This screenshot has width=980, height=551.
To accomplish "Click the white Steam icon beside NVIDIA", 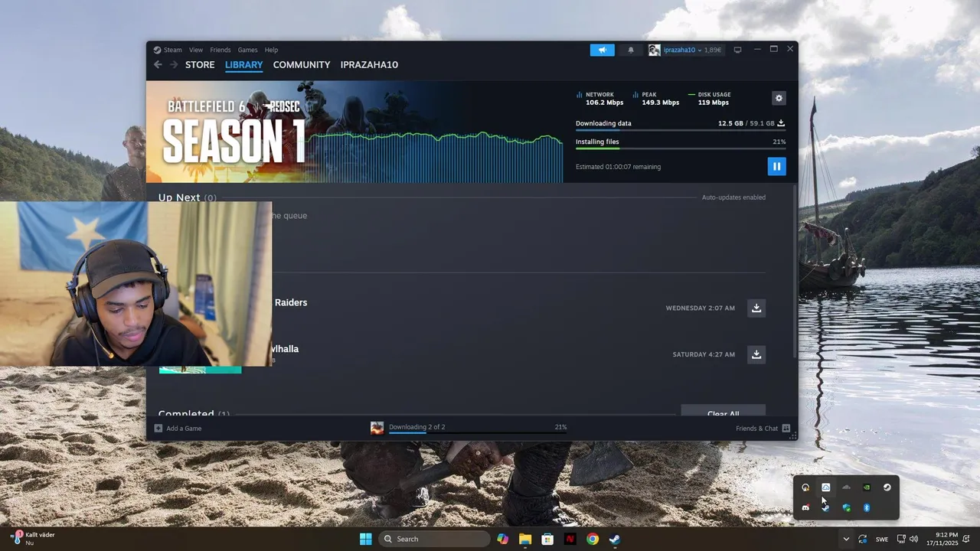I will [x=887, y=487].
